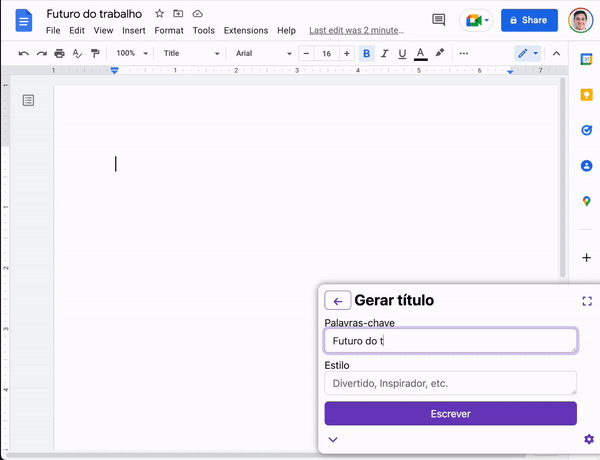Open add-on settings gear icon
Image resolution: width=600 pixels, height=460 pixels.
pyautogui.click(x=588, y=439)
